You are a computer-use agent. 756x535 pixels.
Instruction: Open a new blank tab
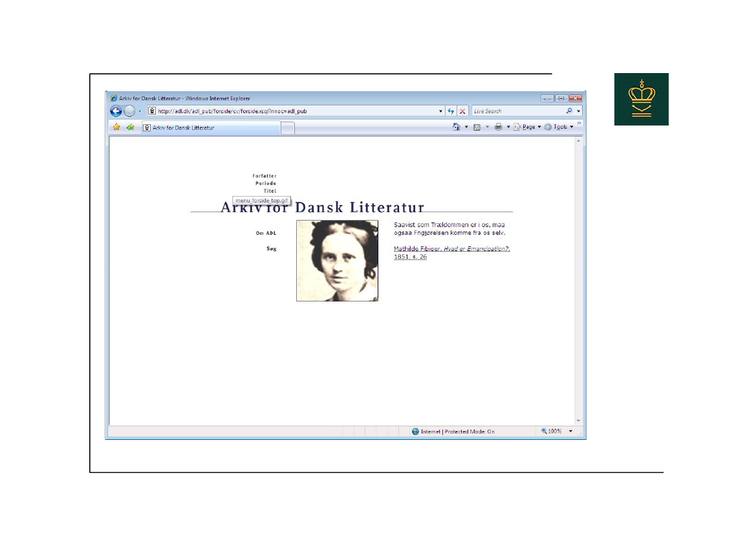[288, 128]
